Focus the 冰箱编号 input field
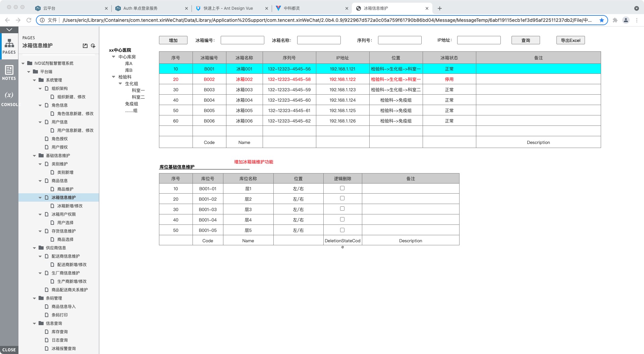The height and width of the screenshot is (354, 644). [x=243, y=40]
